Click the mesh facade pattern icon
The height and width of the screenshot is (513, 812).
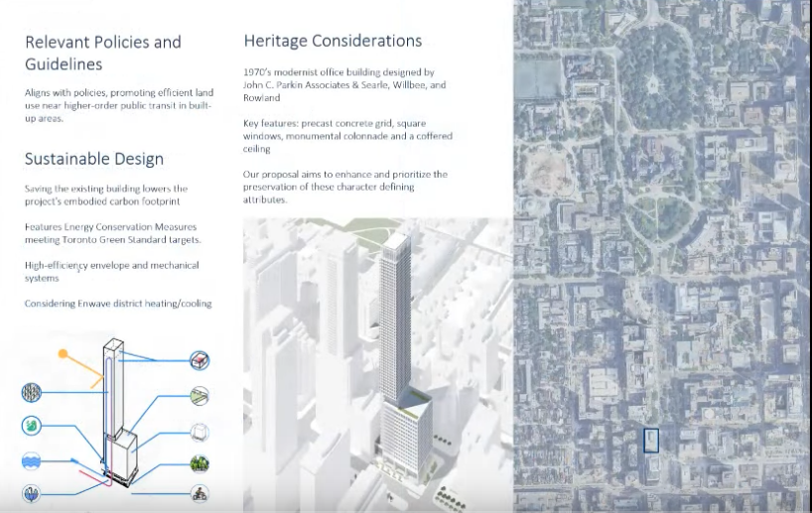(x=31, y=393)
